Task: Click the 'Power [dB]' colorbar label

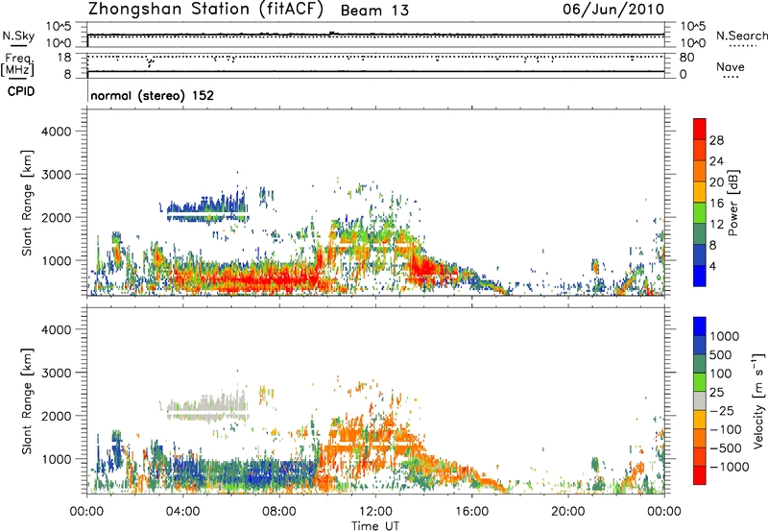Action: pyautogui.click(x=732, y=203)
